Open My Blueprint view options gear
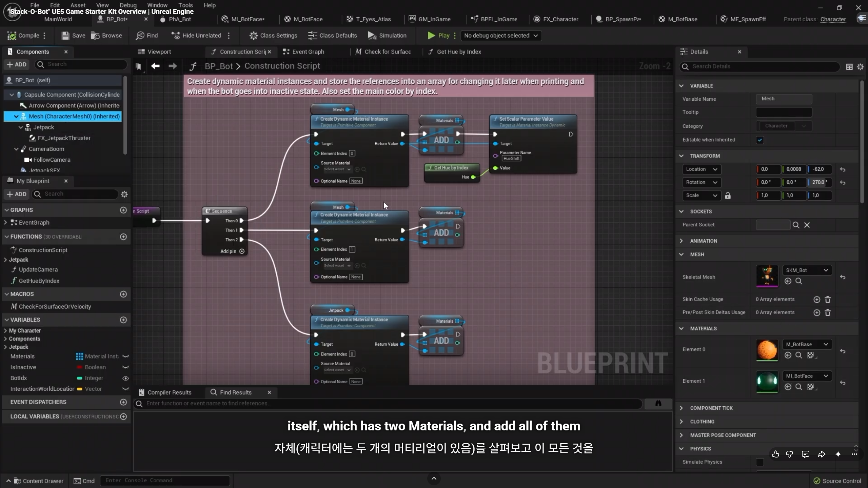868x488 pixels. click(x=124, y=194)
